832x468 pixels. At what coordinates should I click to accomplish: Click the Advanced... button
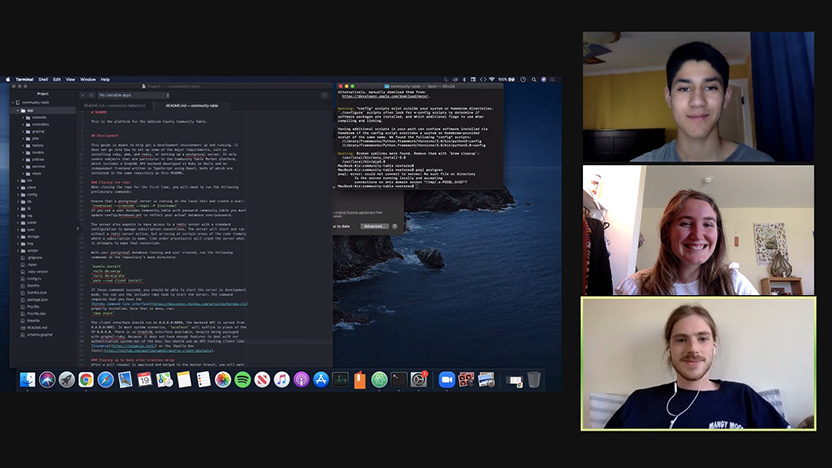375,226
